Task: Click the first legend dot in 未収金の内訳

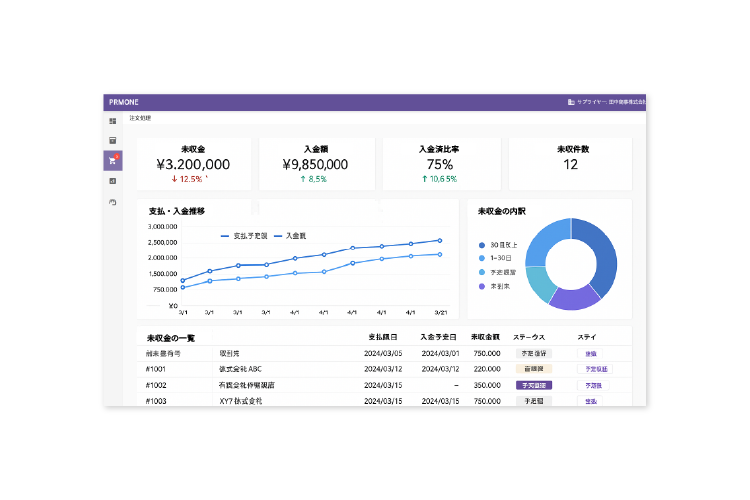Action: (x=481, y=244)
